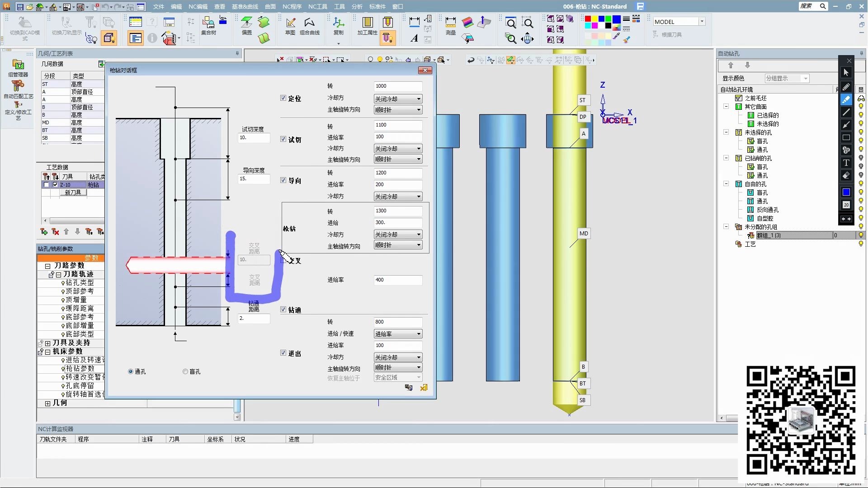
Task: Select the 盲孔 radio button
Action: (x=185, y=371)
